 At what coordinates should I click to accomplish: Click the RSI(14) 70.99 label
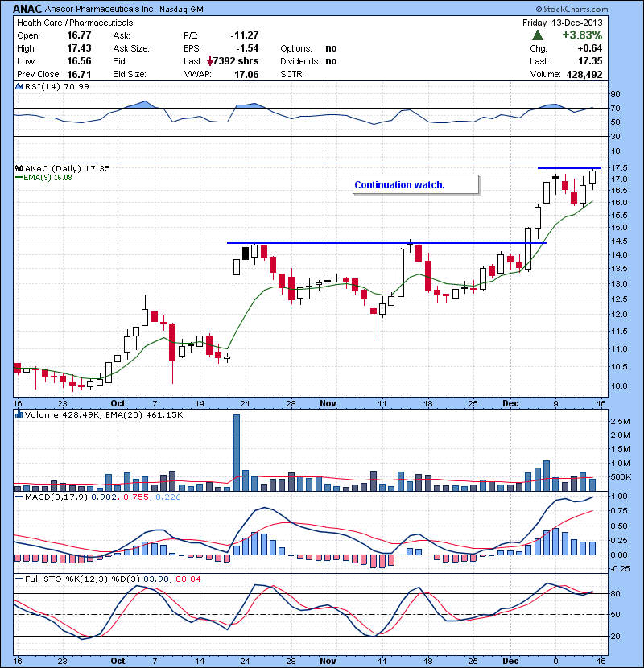[56, 86]
